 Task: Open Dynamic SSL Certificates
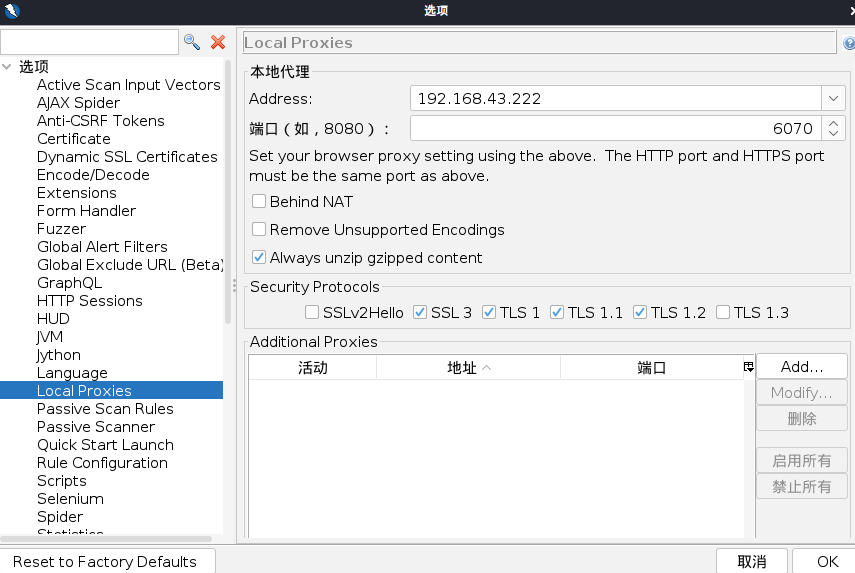pyautogui.click(x=127, y=156)
